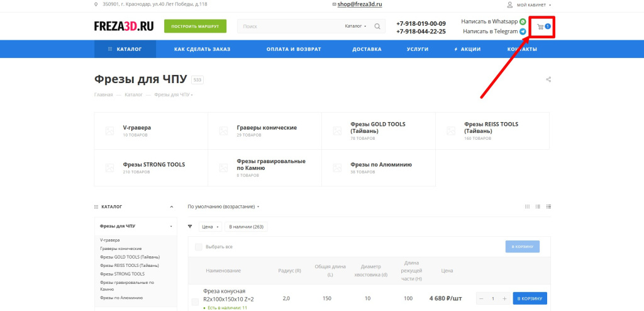Click the address location pin icon

pos(96,4)
